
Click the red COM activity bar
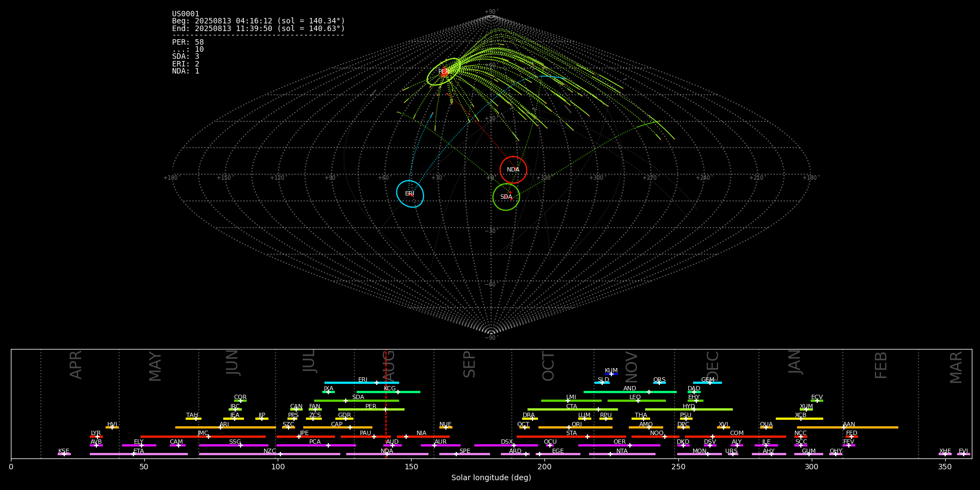(x=736, y=437)
